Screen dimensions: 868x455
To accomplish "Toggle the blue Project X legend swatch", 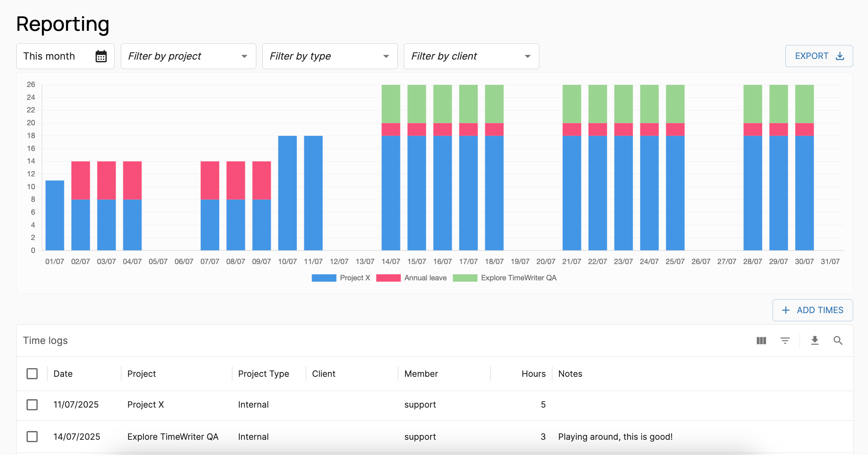I will coord(324,278).
